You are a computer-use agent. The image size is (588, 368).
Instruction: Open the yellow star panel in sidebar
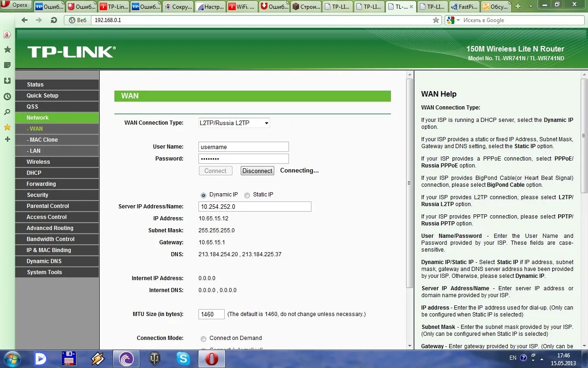[x=7, y=127]
